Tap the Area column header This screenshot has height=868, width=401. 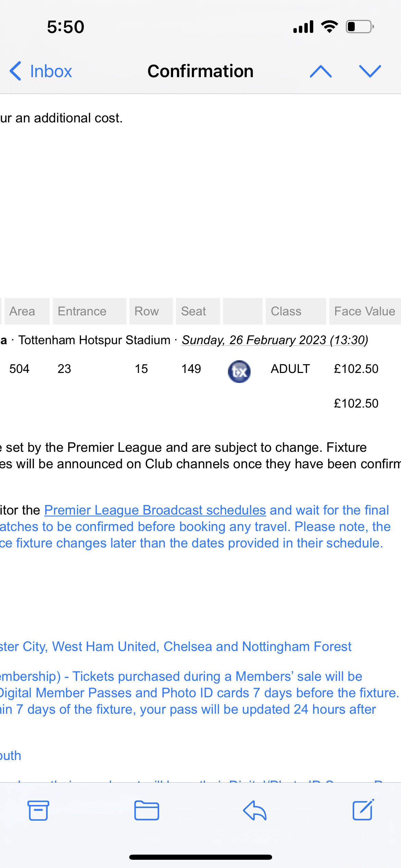coord(22,311)
